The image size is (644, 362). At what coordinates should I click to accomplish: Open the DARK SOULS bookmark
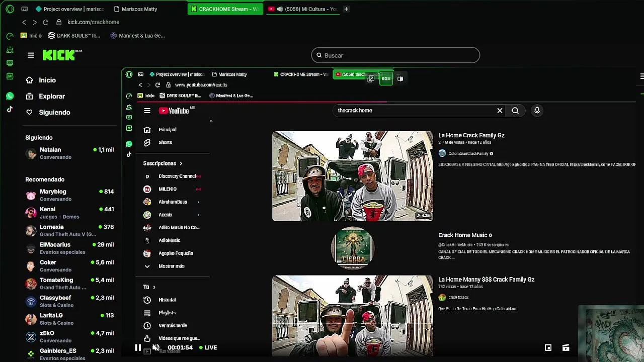pos(74,36)
